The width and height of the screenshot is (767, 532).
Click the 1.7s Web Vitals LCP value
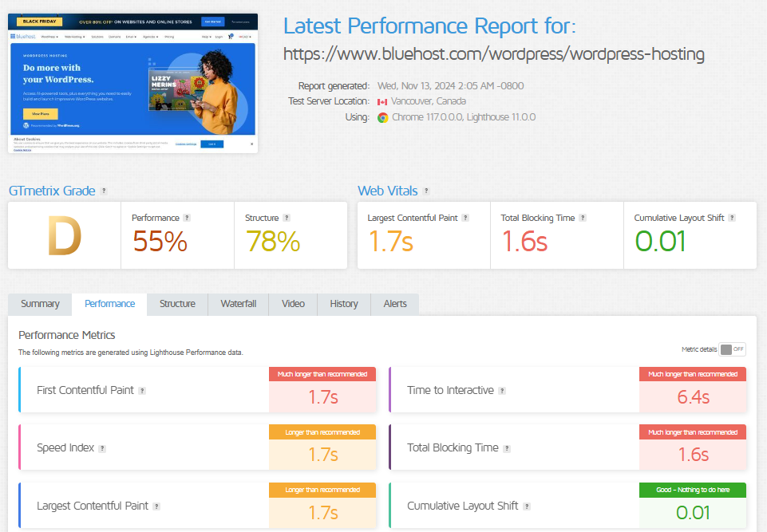coord(391,242)
